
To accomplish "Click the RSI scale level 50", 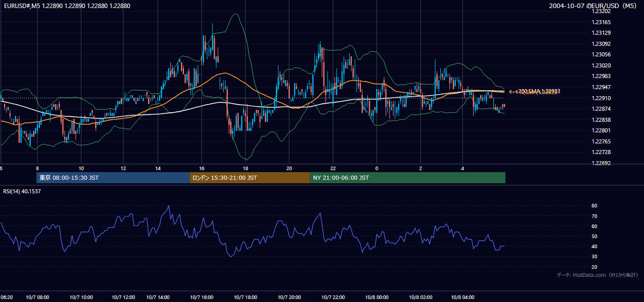I will 594,236.
